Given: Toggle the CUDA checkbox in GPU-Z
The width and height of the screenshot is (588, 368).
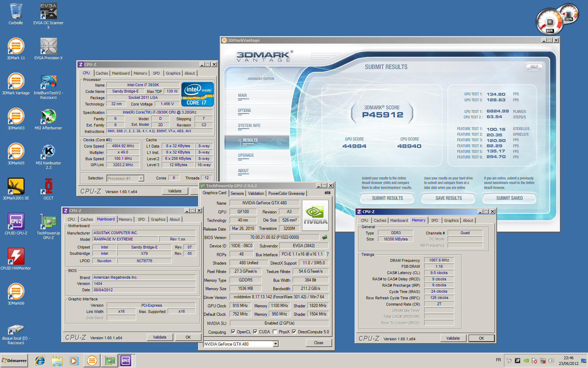Looking at the screenshot, I should (255, 332).
